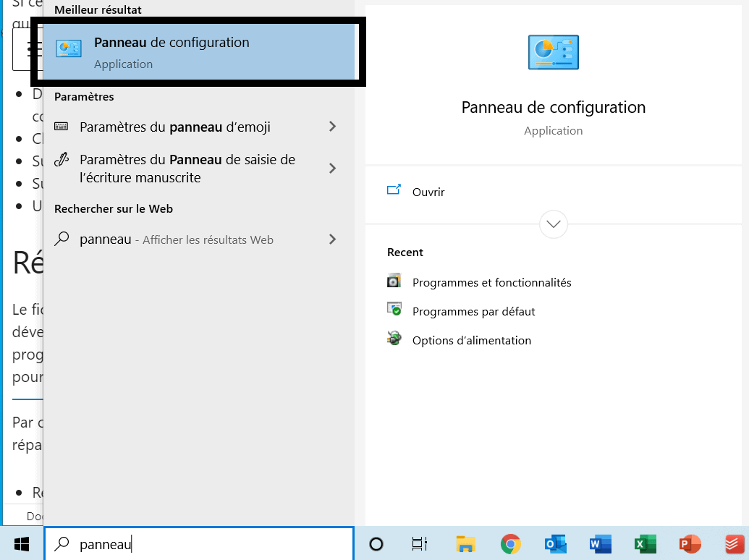Click the pen icon for handwriting panel settings
Image resolution: width=749 pixels, height=560 pixels.
[x=61, y=159]
